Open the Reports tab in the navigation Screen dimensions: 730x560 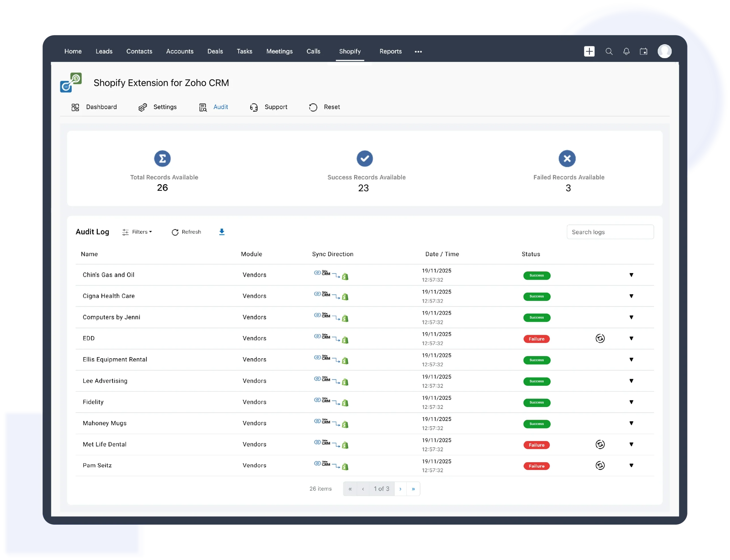[390, 51]
